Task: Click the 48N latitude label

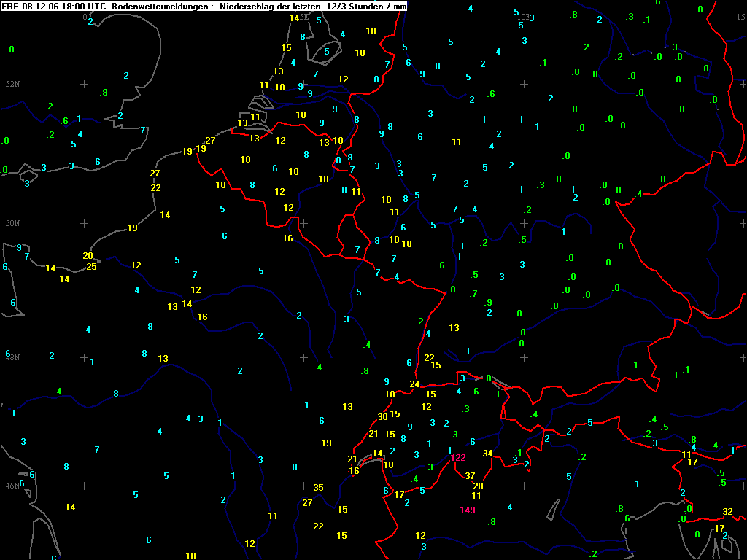Action: point(12,357)
